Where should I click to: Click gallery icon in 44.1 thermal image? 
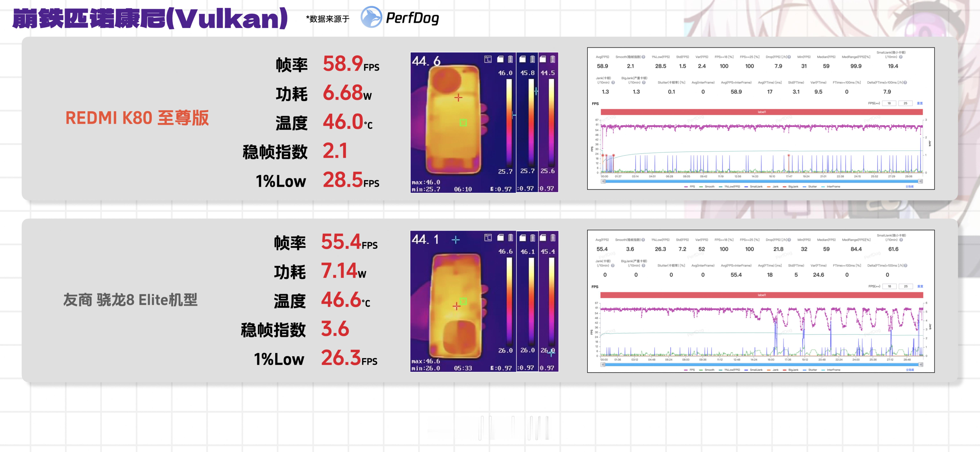pos(488,238)
